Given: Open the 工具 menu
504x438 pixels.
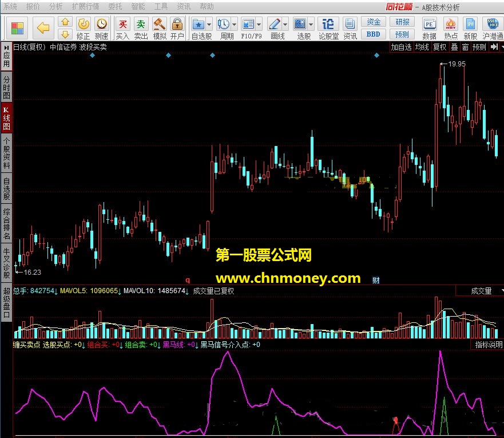Looking at the screenshot, I should (x=161, y=6).
